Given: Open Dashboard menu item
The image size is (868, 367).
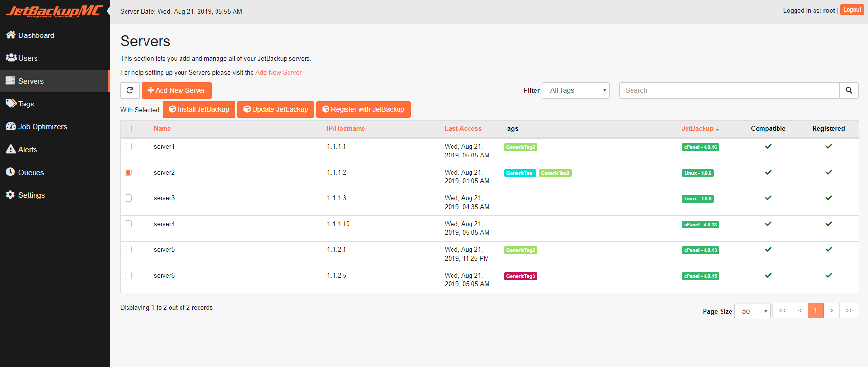Looking at the screenshot, I should [x=55, y=35].
